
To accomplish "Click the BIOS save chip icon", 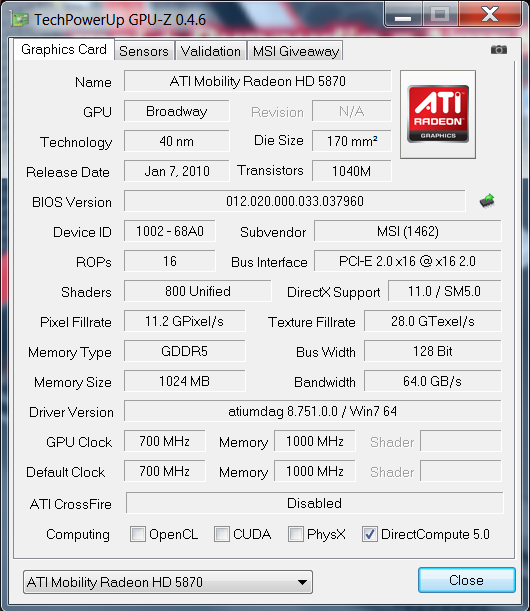I will pyautogui.click(x=487, y=201).
